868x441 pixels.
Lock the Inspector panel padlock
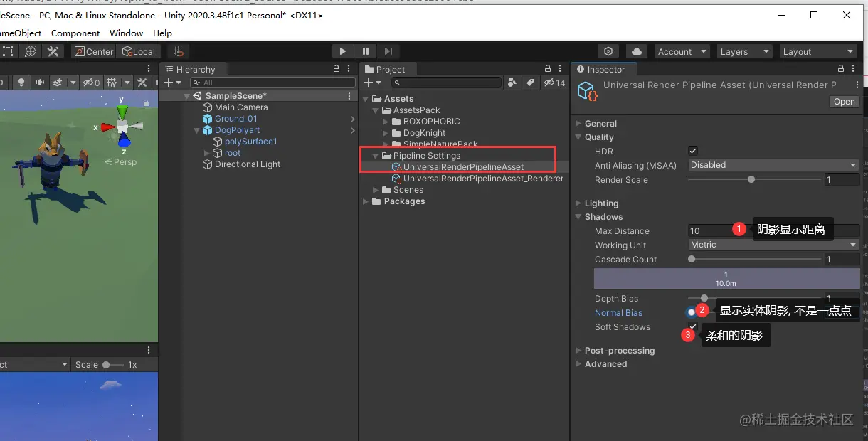(842, 69)
